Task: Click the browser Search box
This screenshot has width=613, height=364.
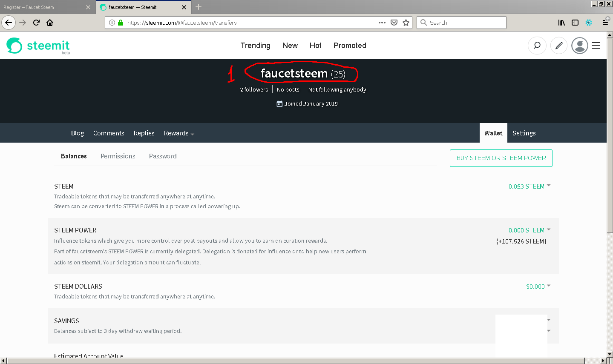Action: [x=462, y=23]
